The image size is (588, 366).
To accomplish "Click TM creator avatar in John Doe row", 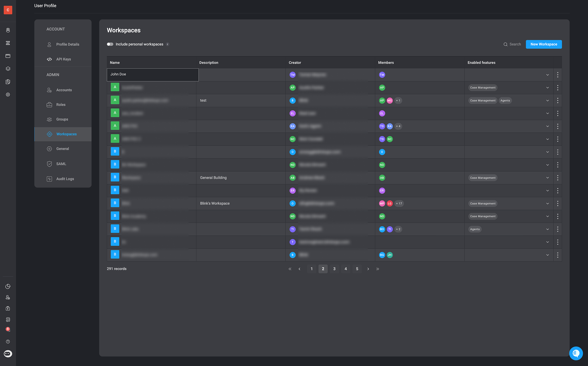I will pyautogui.click(x=292, y=75).
